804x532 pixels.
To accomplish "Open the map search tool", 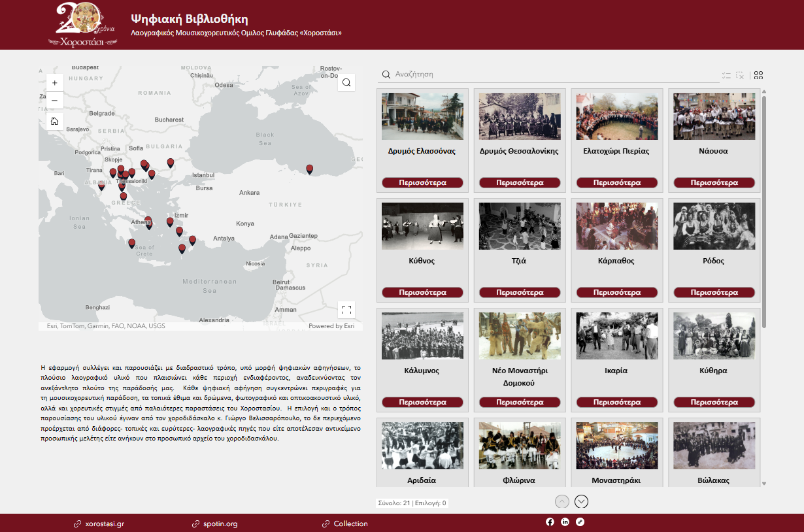I will 346,82.
